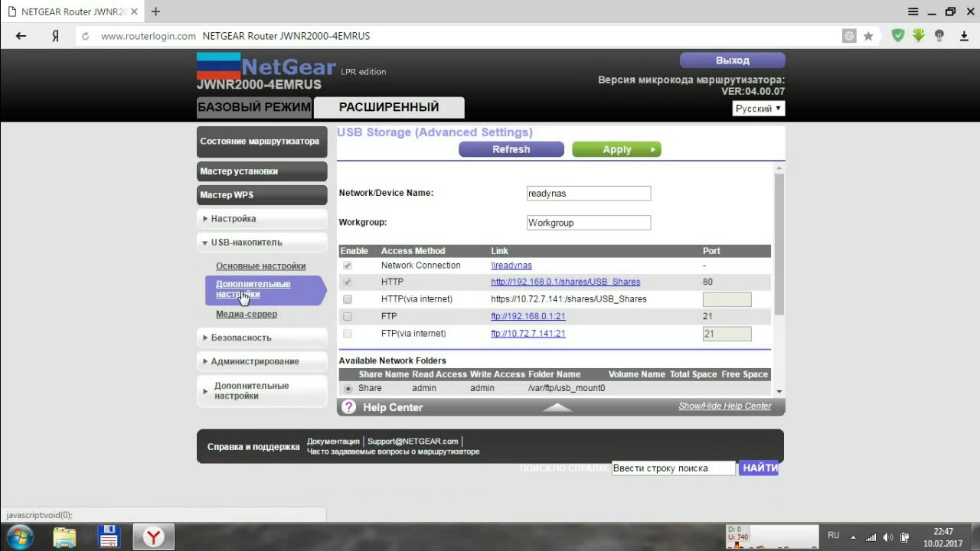Open the network signal tray icon

(871, 536)
